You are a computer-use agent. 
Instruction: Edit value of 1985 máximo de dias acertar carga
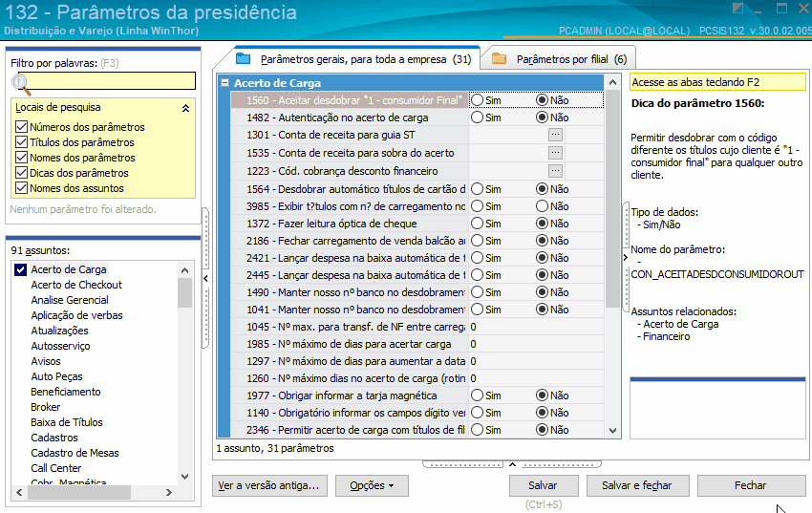(536, 344)
